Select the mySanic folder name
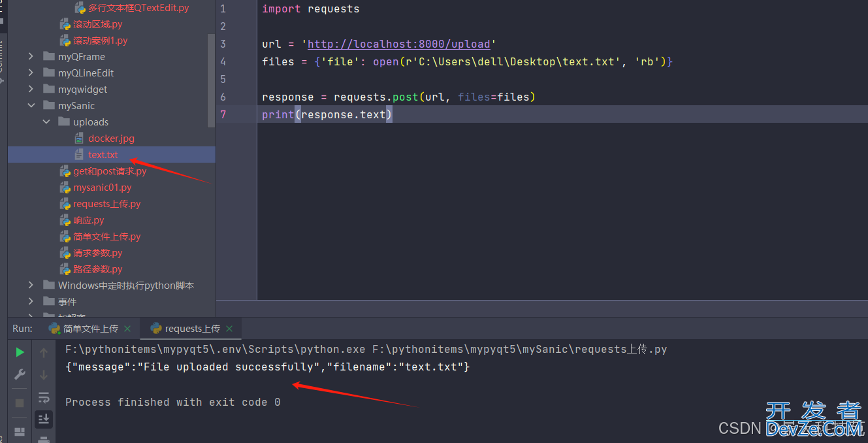868x443 pixels. point(76,106)
